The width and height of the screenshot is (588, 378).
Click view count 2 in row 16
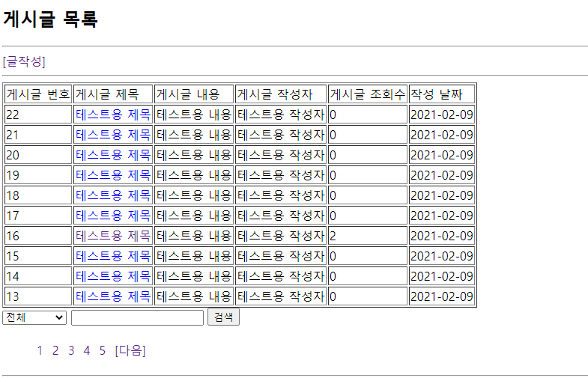(x=368, y=236)
